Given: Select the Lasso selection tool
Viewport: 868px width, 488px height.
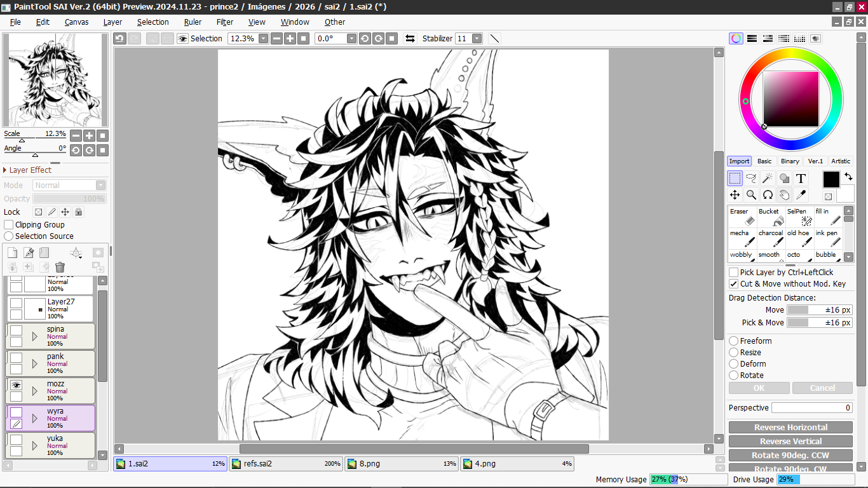Looking at the screenshot, I should click(751, 179).
